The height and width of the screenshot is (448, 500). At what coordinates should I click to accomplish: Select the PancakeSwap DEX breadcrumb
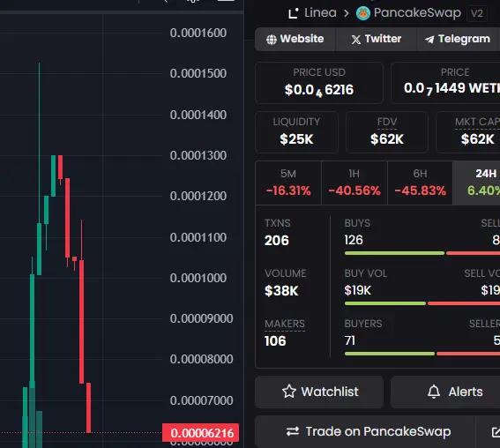pos(408,13)
